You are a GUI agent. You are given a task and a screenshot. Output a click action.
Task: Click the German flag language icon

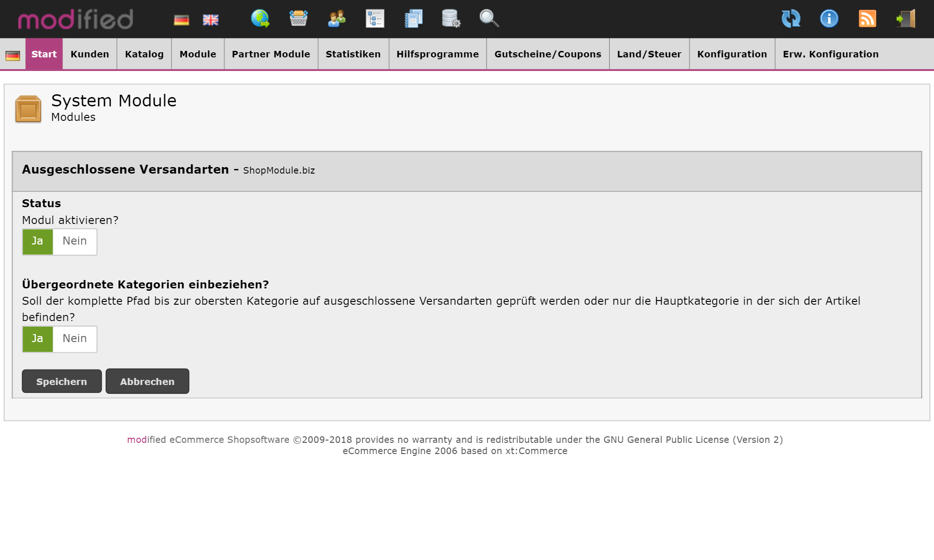tap(181, 20)
